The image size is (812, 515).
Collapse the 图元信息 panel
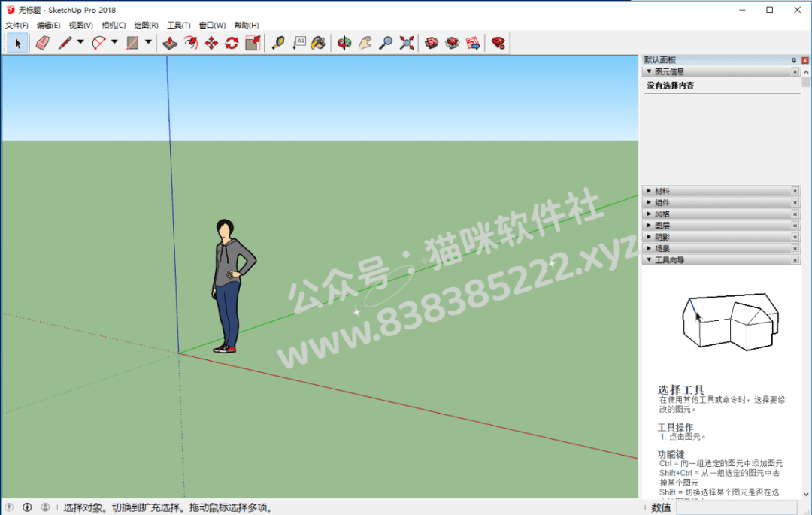(x=649, y=71)
